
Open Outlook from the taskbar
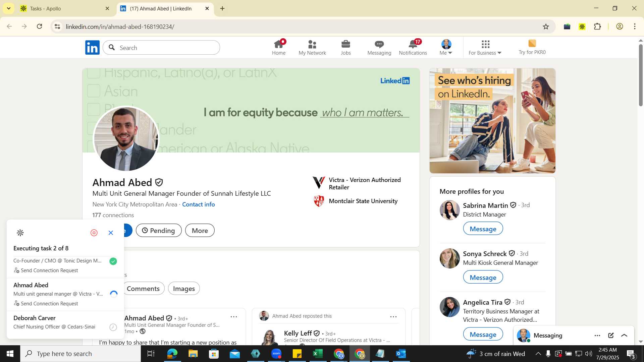click(x=401, y=354)
